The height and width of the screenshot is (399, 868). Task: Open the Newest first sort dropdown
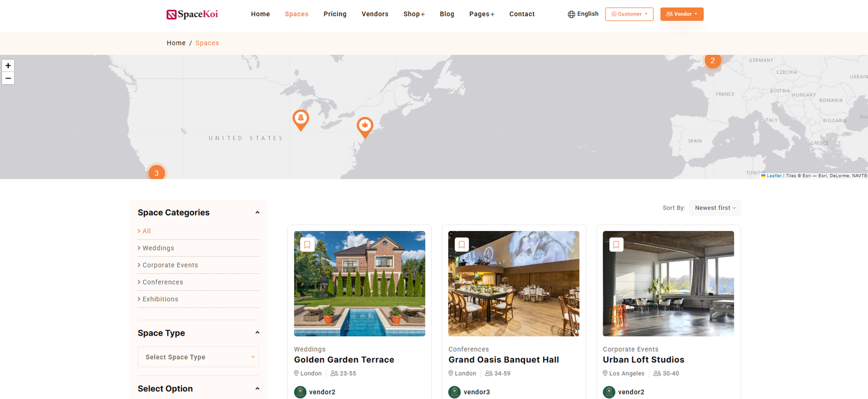(x=714, y=208)
